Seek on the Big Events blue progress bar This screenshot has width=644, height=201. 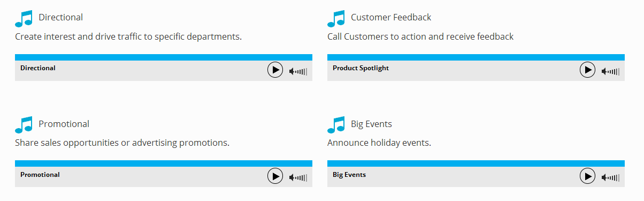[x=476, y=163]
